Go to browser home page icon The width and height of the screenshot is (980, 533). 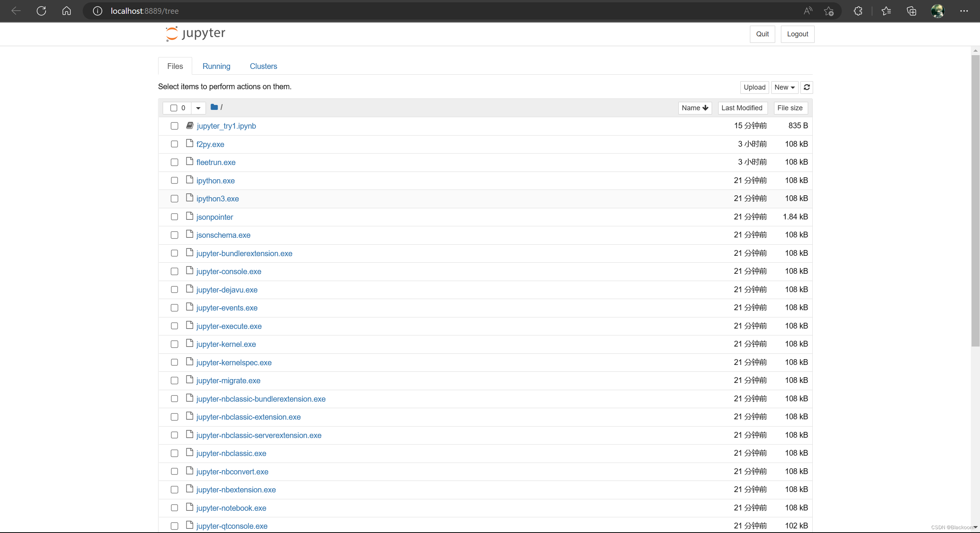point(67,11)
